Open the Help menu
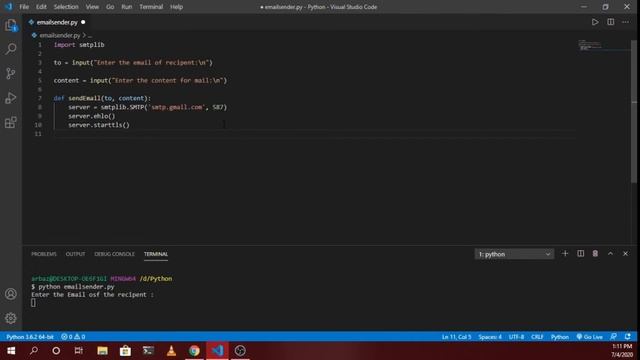The image size is (640, 360). pos(176,7)
